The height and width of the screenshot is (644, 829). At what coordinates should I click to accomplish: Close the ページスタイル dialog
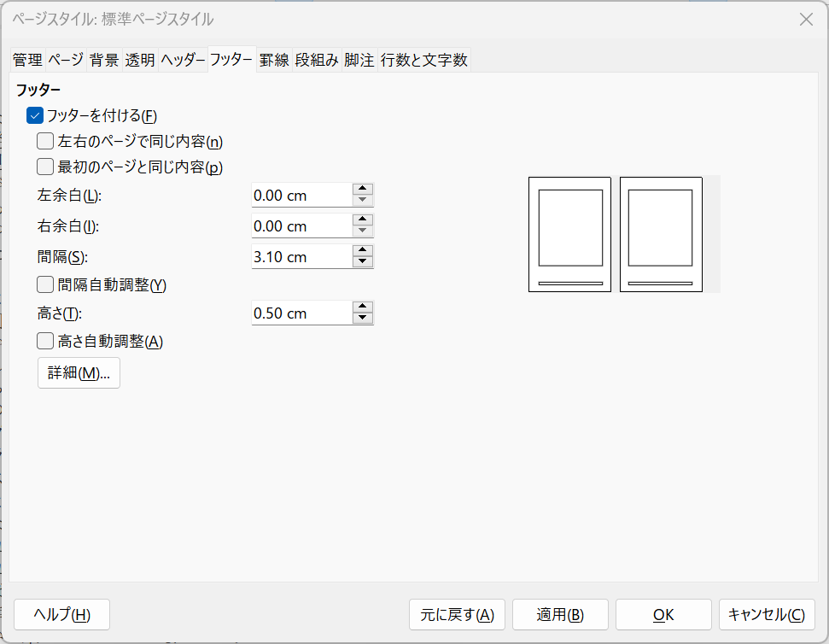click(x=806, y=20)
